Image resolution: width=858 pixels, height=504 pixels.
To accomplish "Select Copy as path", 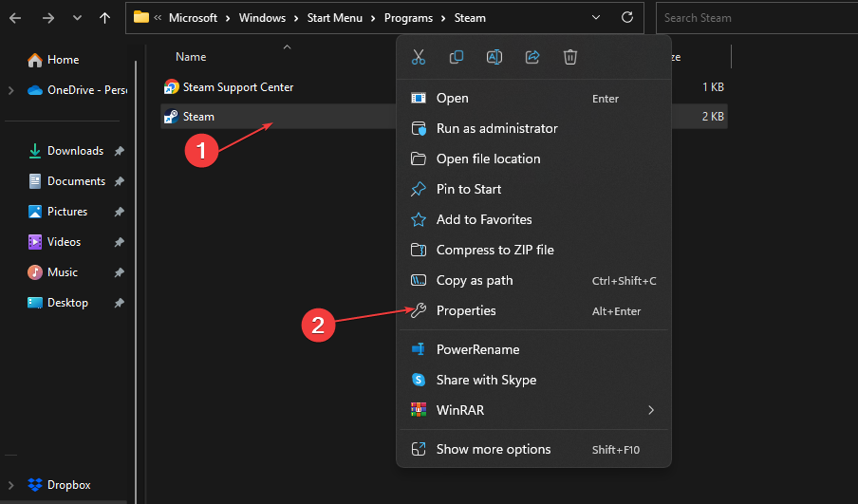I will (533, 281).
